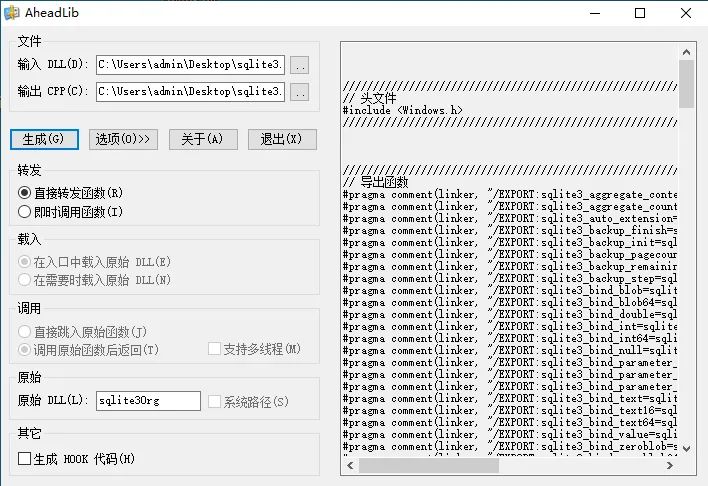The image size is (708, 486).
Task: Click the horizontal scrollbar thumb in code preview
Action: point(429,465)
